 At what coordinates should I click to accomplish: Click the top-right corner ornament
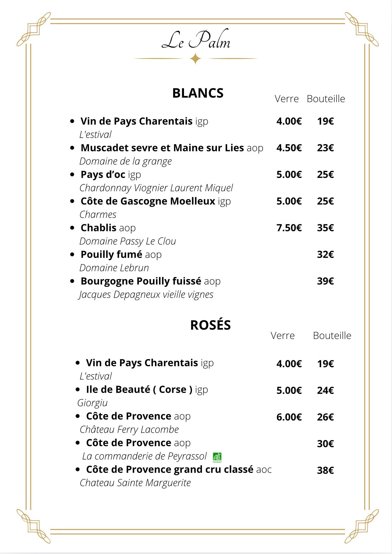[362, 29]
